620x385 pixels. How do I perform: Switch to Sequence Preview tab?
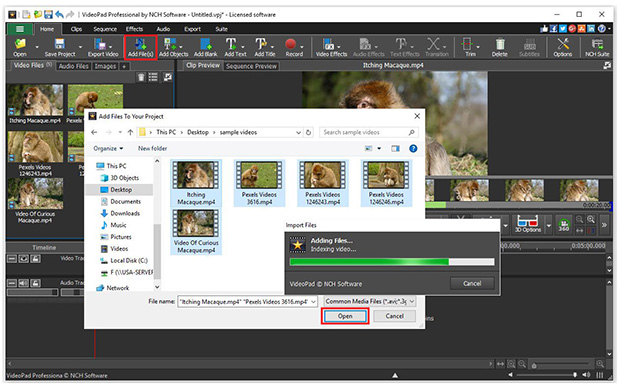[251, 66]
